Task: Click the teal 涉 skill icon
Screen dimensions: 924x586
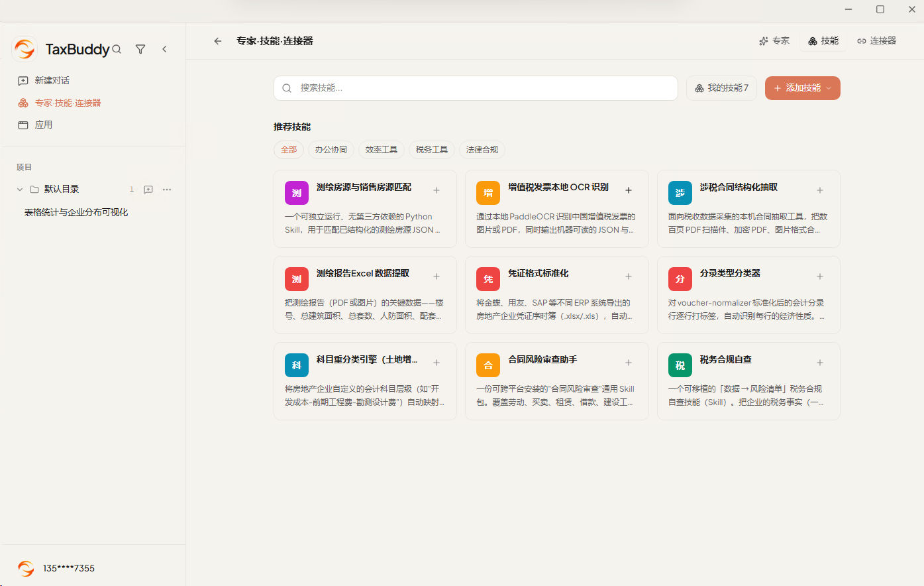Action: tap(680, 193)
